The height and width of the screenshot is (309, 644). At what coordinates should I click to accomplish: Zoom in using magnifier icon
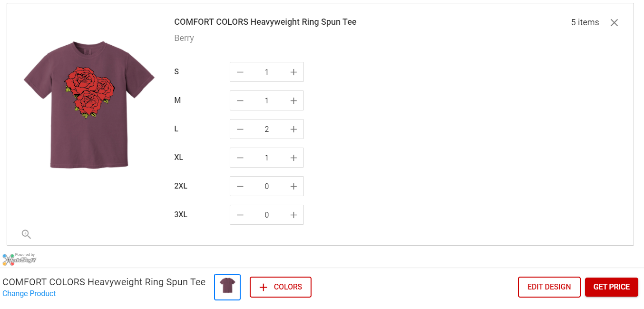26,234
